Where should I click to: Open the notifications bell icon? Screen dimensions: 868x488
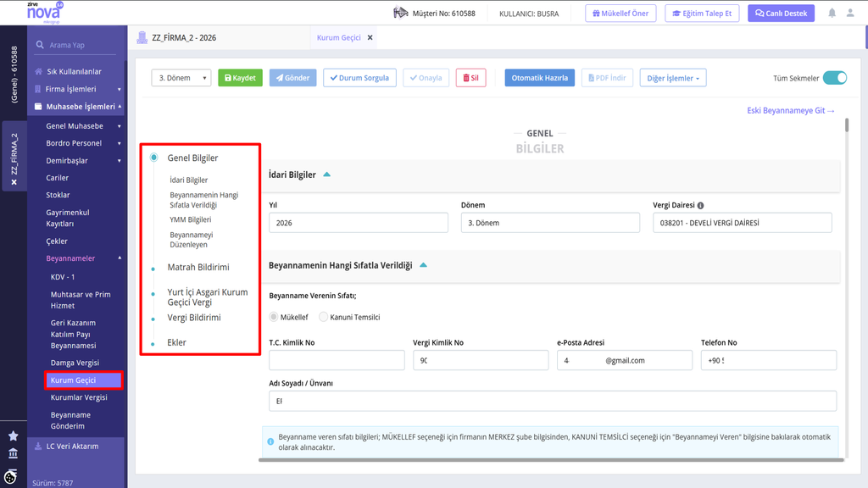coord(832,13)
